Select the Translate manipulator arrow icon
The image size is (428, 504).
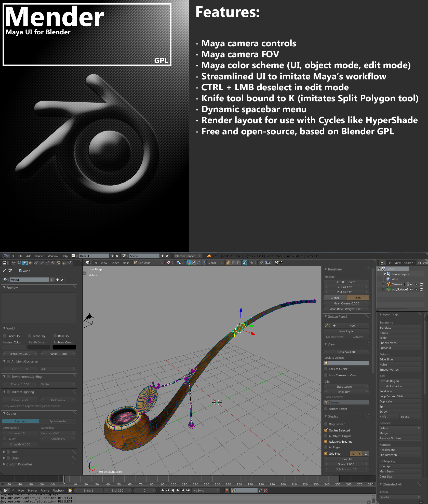(193, 263)
